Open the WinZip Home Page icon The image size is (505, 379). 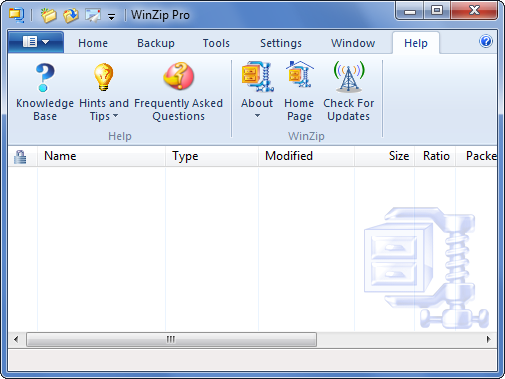pyautogui.click(x=299, y=74)
